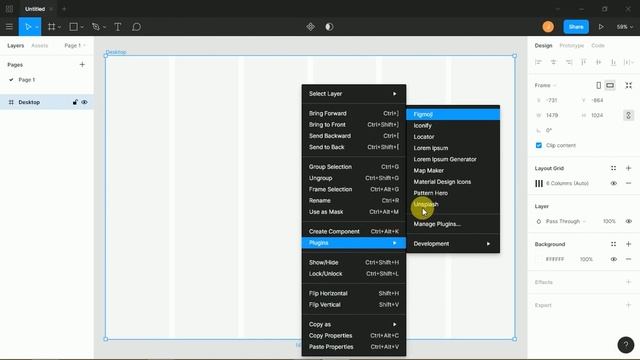The width and height of the screenshot is (640, 360).
Task: Select the Pen tool
Action: coord(96,27)
